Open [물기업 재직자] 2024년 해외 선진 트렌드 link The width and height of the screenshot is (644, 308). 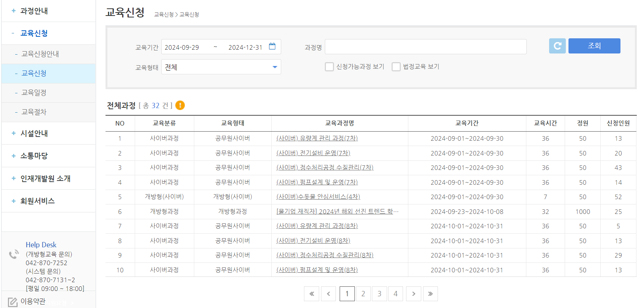(x=337, y=212)
